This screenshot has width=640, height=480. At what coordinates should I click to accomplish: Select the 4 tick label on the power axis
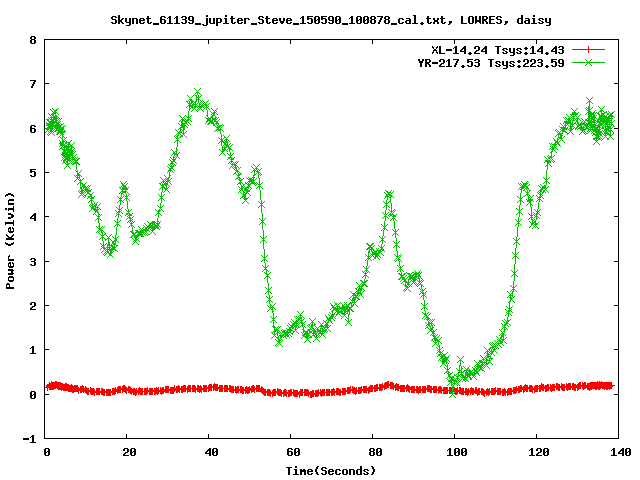[x=33, y=218]
